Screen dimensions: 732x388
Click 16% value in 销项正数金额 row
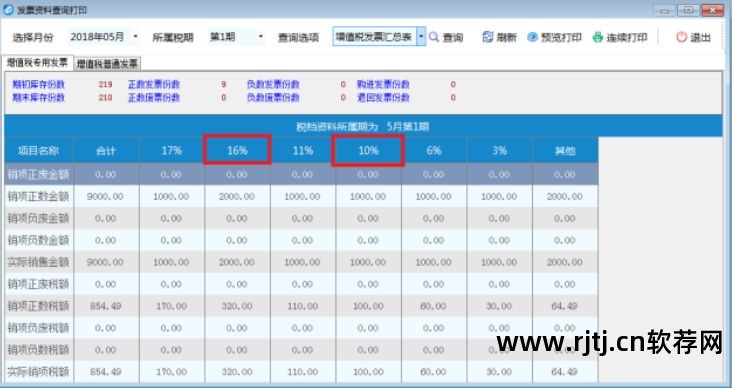click(237, 197)
